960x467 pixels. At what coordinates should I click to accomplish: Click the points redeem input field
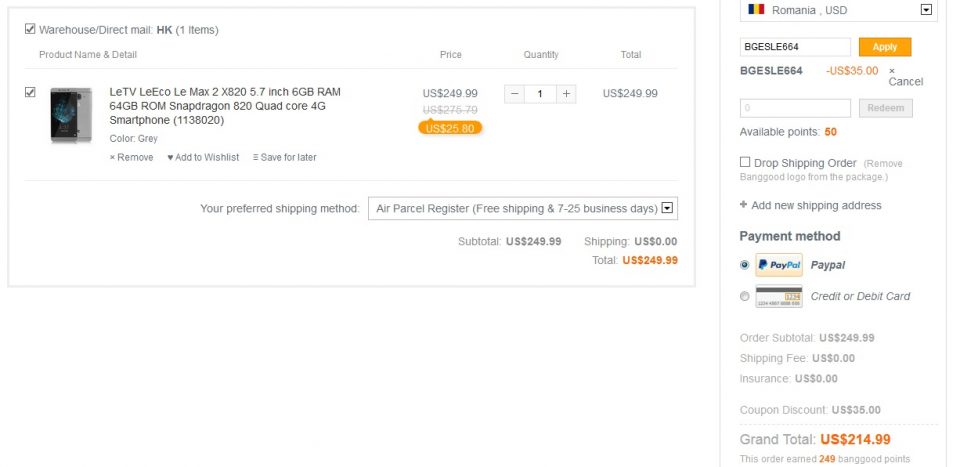[795, 108]
